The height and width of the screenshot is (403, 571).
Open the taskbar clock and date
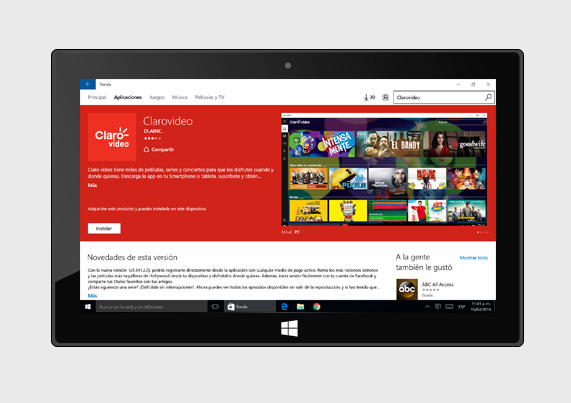tap(481, 307)
